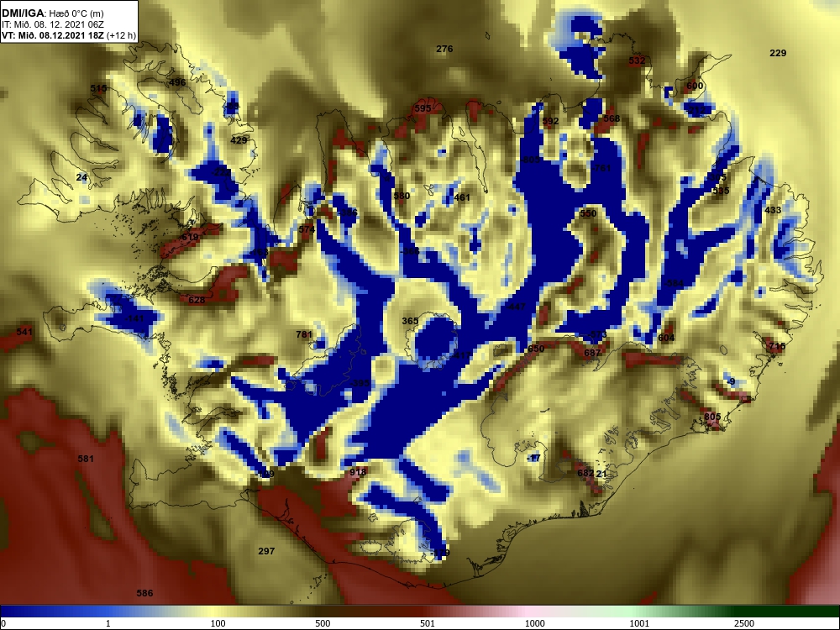Click the map value '581'
This screenshot has height=630, width=840.
[x=86, y=459]
